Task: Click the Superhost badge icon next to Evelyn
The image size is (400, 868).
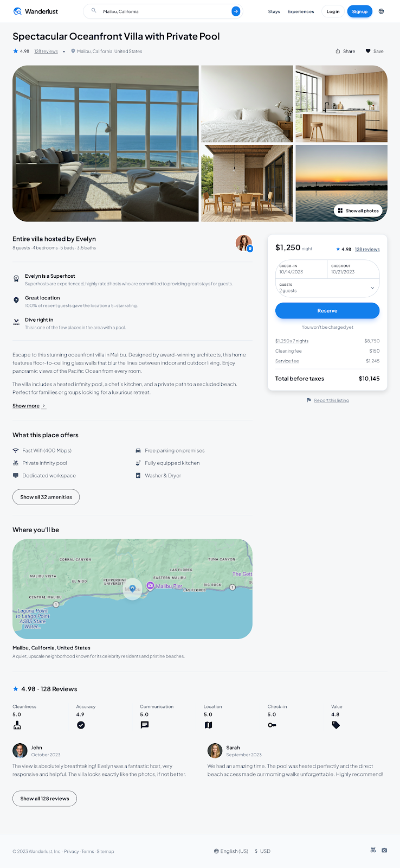Action: click(16, 278)
